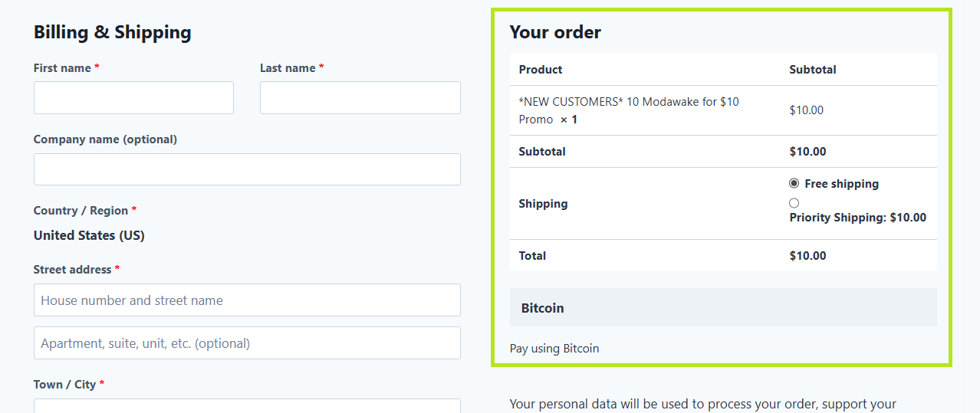
Task: Select the Free shipping radio button
Action: coord(794,184)
